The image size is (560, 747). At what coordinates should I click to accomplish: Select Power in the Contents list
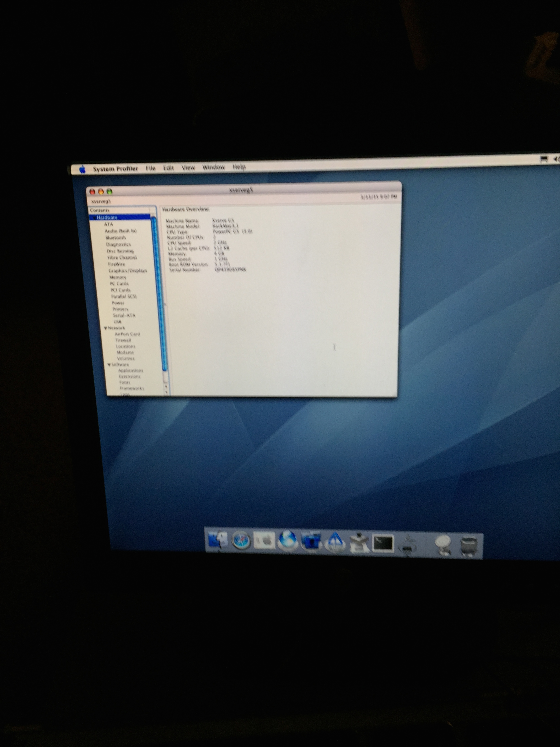118,303
